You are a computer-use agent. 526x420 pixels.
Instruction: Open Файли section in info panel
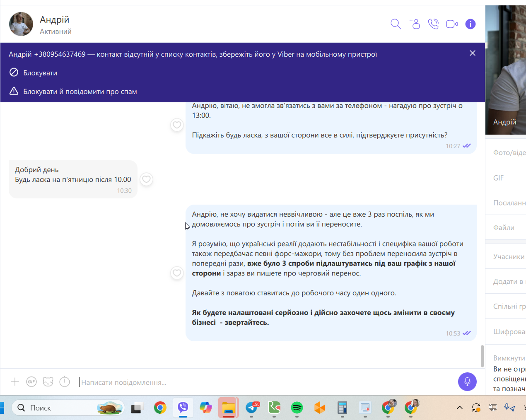tap(506, 227)
